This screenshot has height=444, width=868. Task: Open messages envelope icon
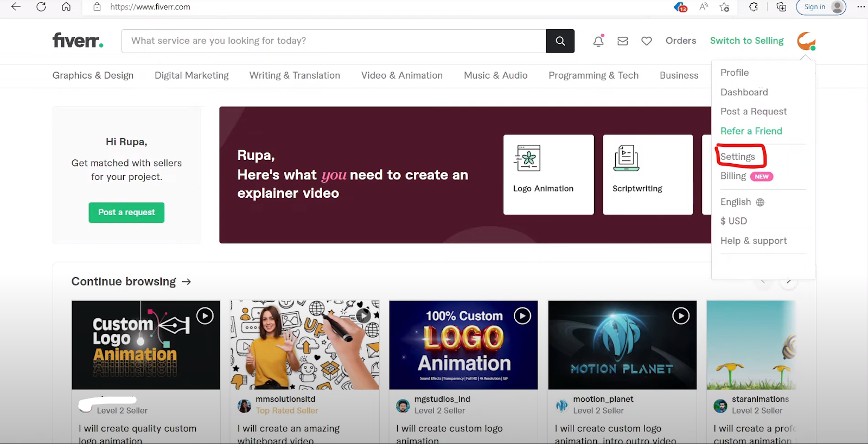(623, 41)
